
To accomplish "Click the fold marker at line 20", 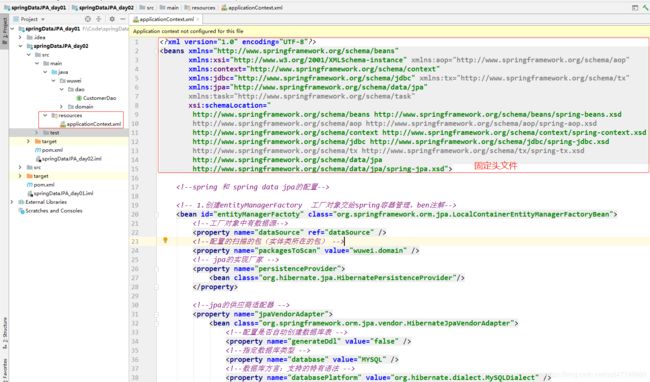I will click(157, 214).
